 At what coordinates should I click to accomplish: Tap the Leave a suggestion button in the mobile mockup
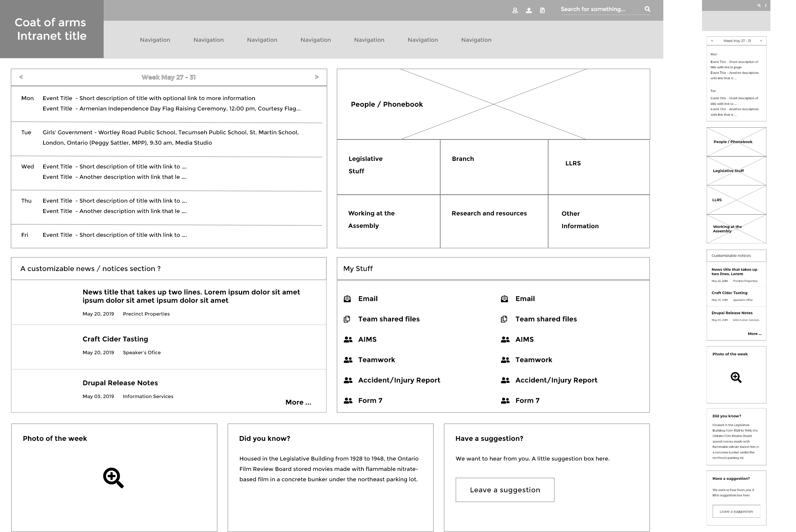point(736,511)
